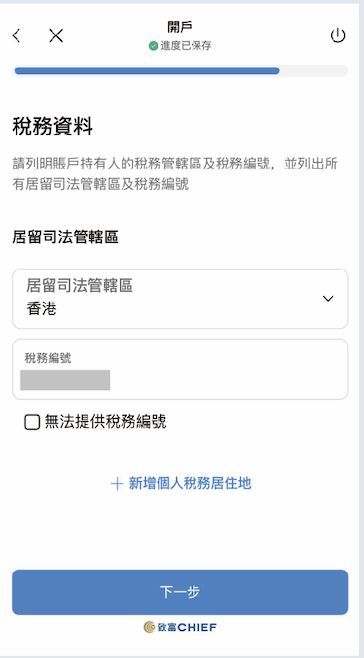Image resolution: width=364 pixels, height=658 pixels.
Task: Click the filled blue progress bar
Action: 147,71
